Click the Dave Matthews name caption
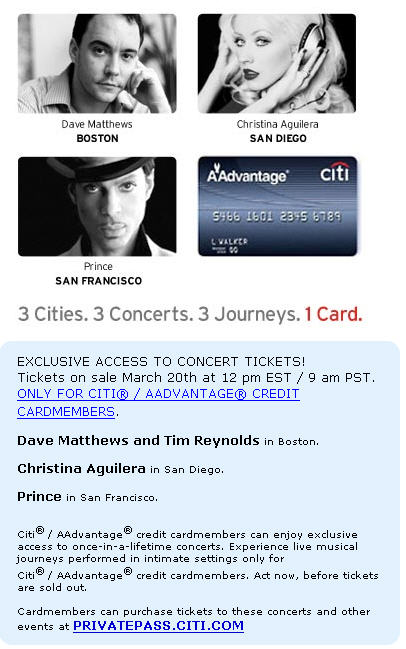 97,124
